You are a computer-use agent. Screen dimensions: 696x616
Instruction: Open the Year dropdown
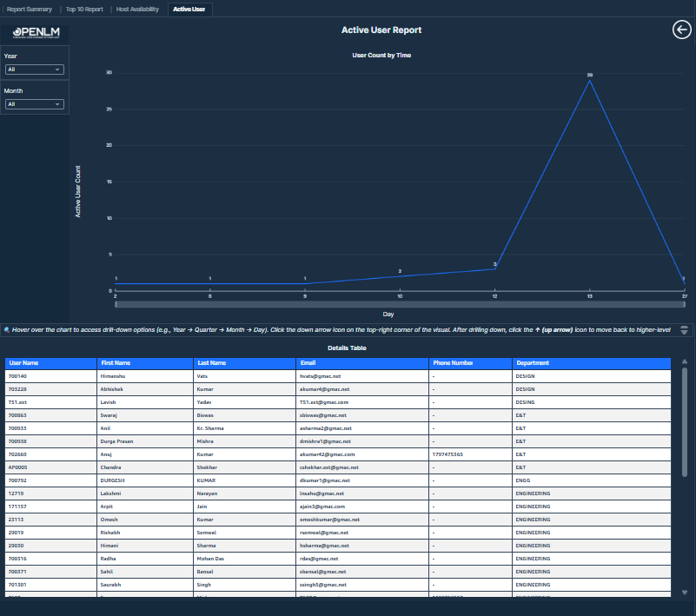coord(35,70)
